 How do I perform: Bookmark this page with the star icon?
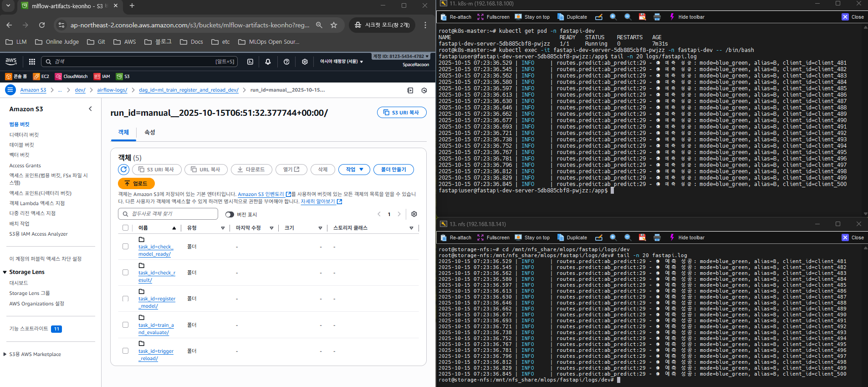click(x=334, y=25)
